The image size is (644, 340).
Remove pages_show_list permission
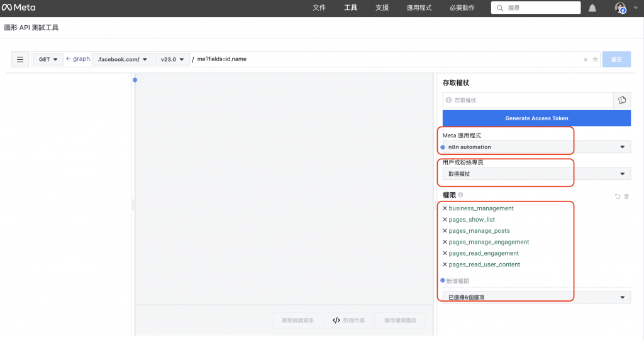point(445,220)
